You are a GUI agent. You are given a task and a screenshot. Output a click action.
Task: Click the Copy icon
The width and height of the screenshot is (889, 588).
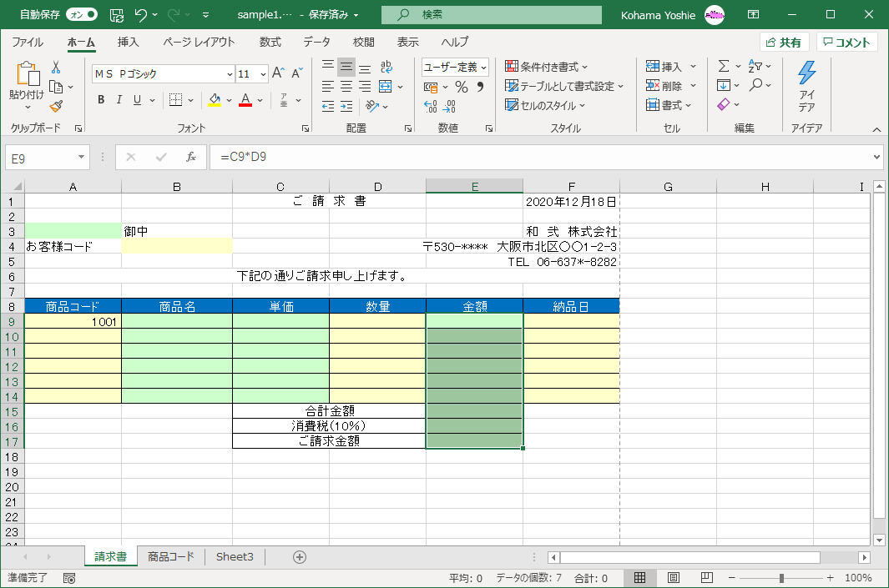(x=56, y=87)
